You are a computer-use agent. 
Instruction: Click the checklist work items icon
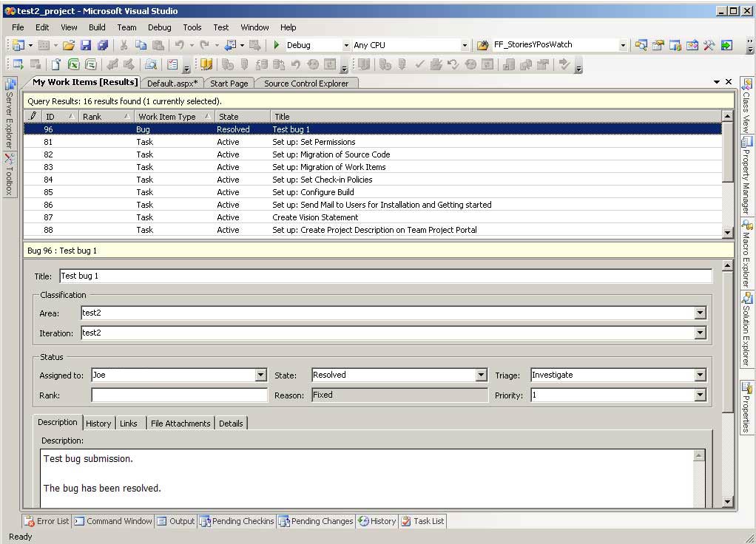172,64
